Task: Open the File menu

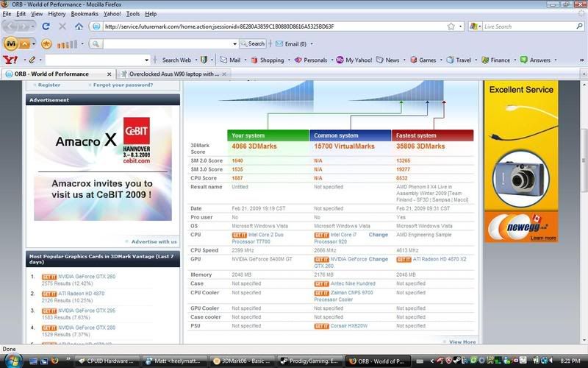Action: tap(7, 14)
